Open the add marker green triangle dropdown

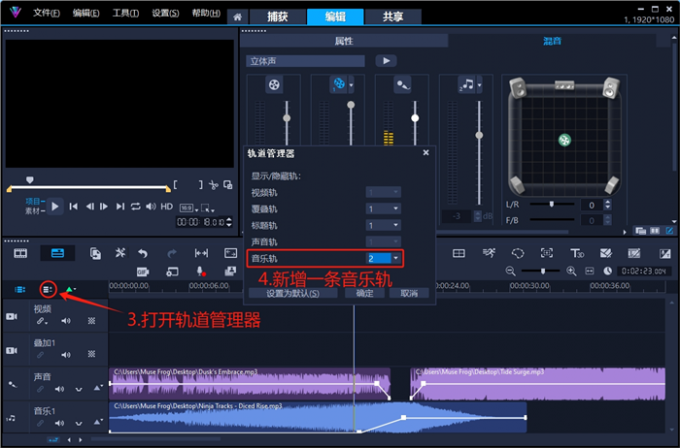click(70, 289)
